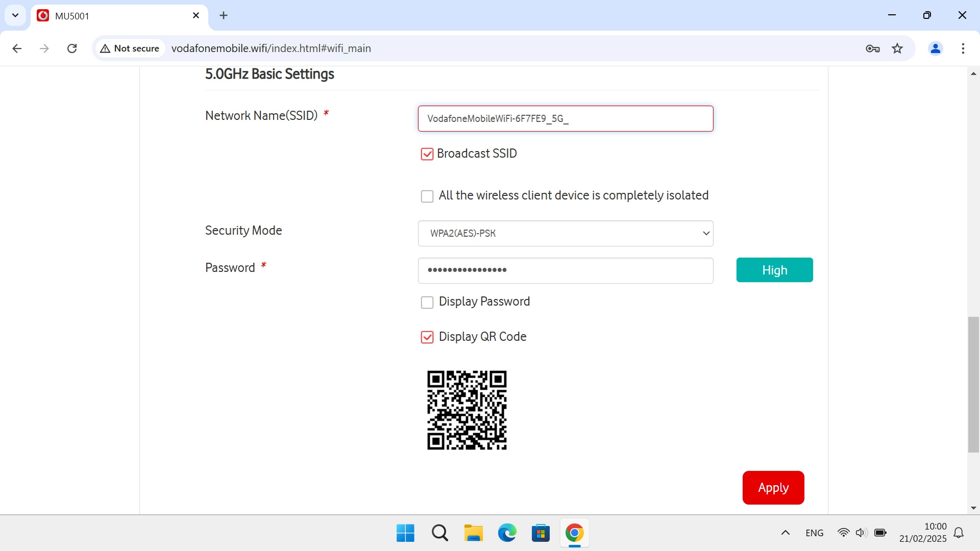
Task: Tick the Display Password checkbox
Action: click(x=427, y=303)
